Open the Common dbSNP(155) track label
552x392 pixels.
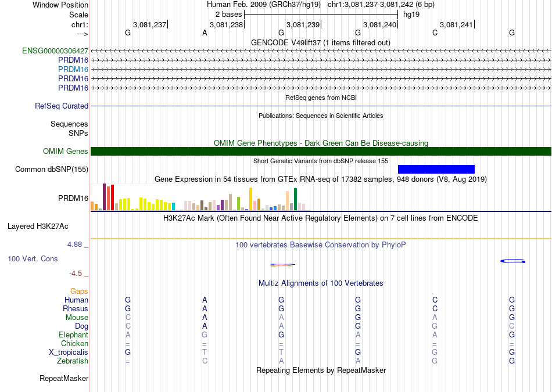(x=52, y=169)
